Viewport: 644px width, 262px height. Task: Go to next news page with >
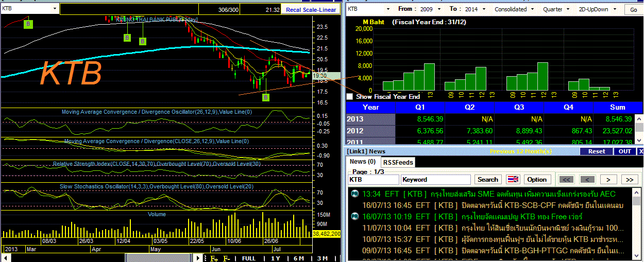click(608, 179)
